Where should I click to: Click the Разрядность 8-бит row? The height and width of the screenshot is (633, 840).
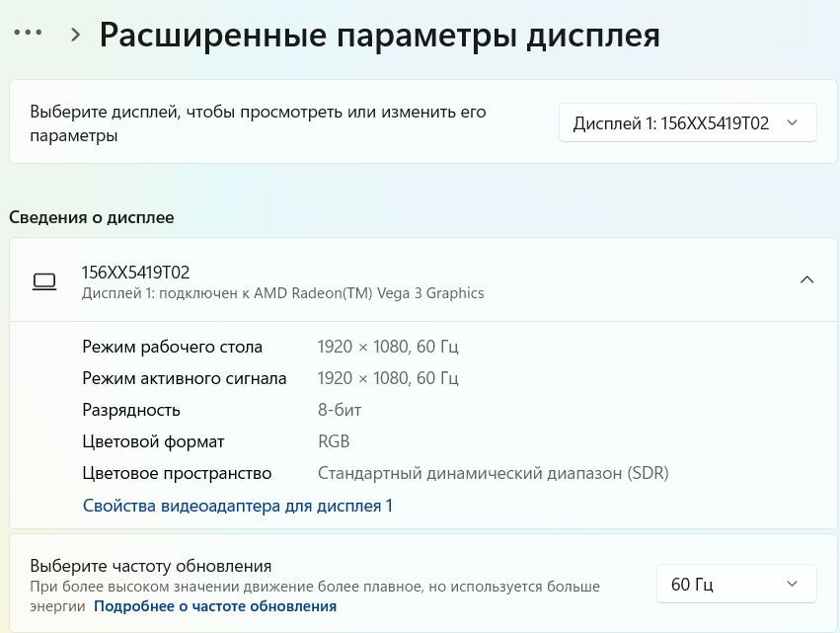pyautogui.click(x=131, y=410)
